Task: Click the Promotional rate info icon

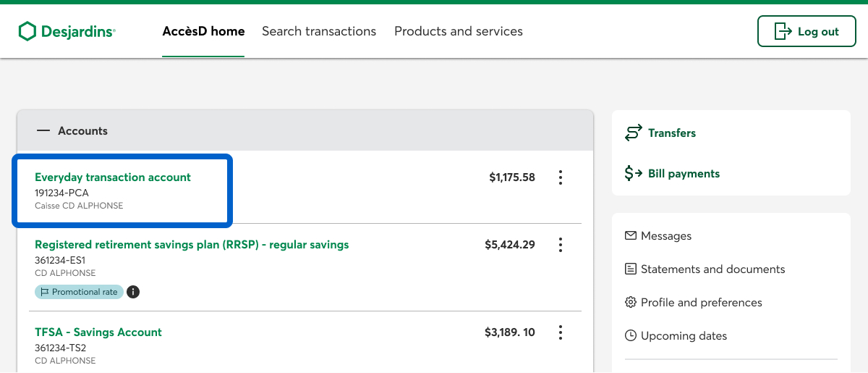Action: [x=133, y=292]
